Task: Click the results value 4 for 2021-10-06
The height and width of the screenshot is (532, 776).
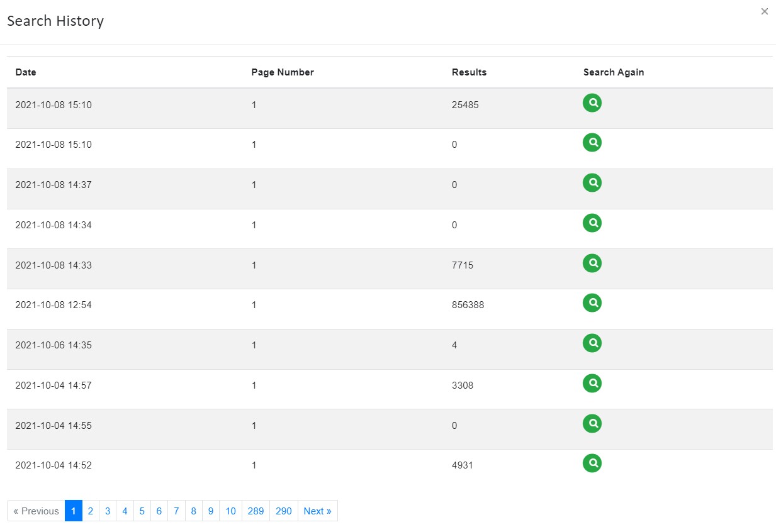Action: click(x=454, y=345)
